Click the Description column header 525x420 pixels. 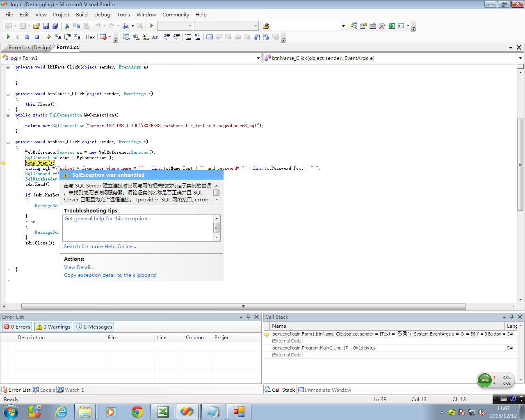31,338
